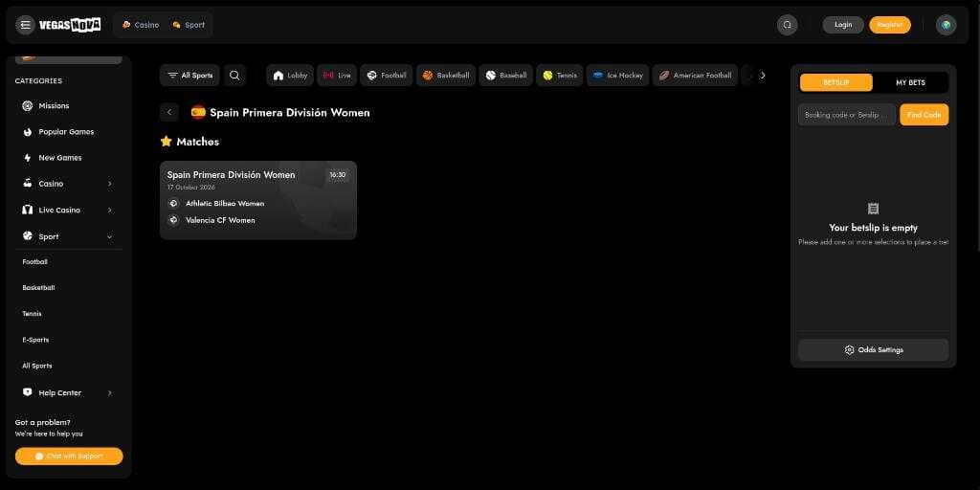
Task: Open the Live sports tab
Action: point(337,75)
